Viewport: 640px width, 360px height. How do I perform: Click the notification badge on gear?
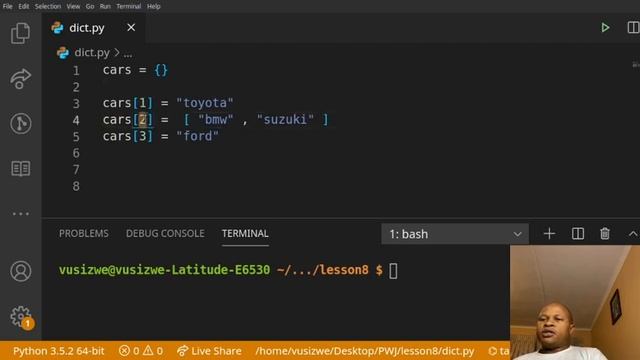pos(27,324)
